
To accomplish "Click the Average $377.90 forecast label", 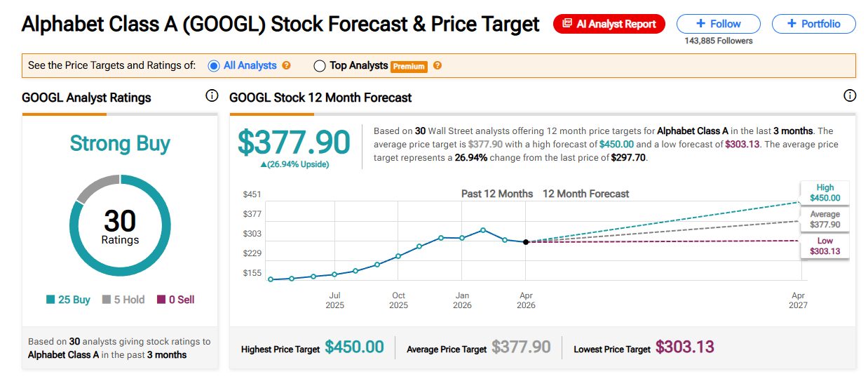I will 825,220.
